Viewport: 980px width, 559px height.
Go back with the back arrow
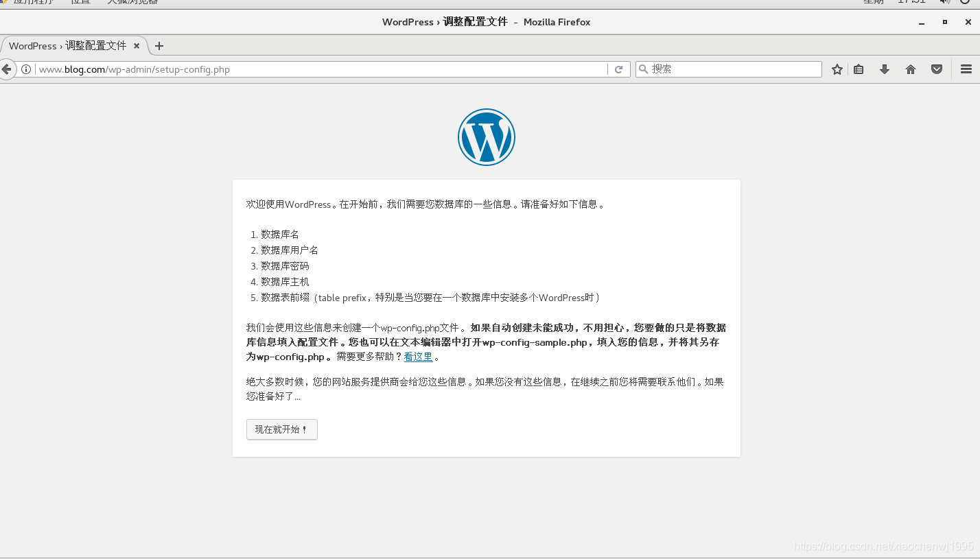pyautogui.click(x=6, y=69)
